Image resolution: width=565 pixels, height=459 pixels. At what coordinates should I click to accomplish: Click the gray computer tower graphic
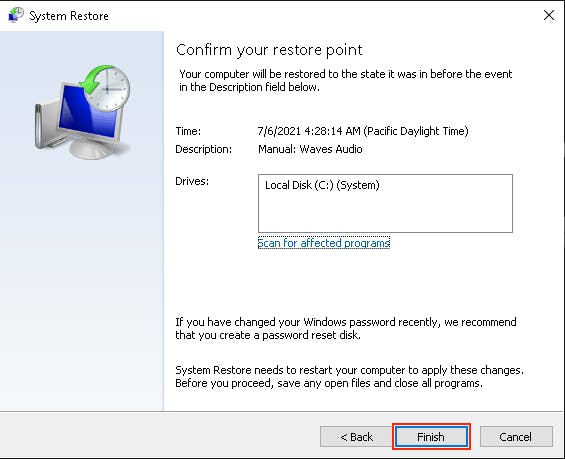point(45,126)
